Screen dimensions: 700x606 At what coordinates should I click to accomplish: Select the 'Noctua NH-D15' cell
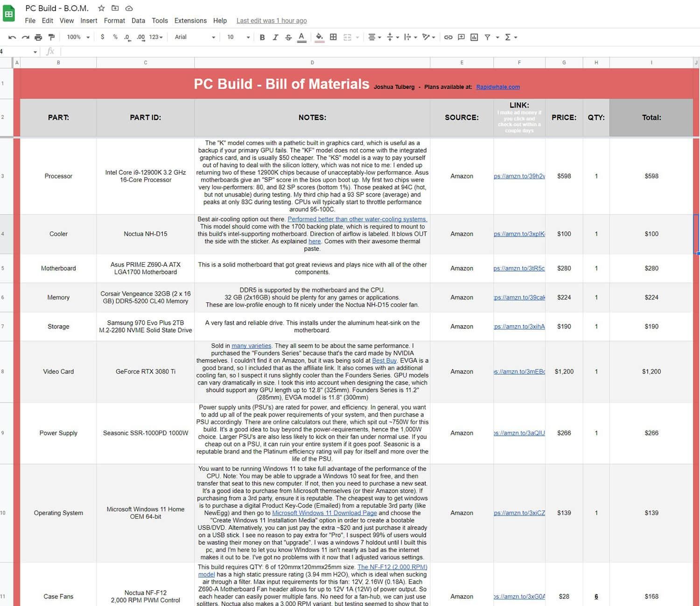pyautogui.click(x=146, y=234)
